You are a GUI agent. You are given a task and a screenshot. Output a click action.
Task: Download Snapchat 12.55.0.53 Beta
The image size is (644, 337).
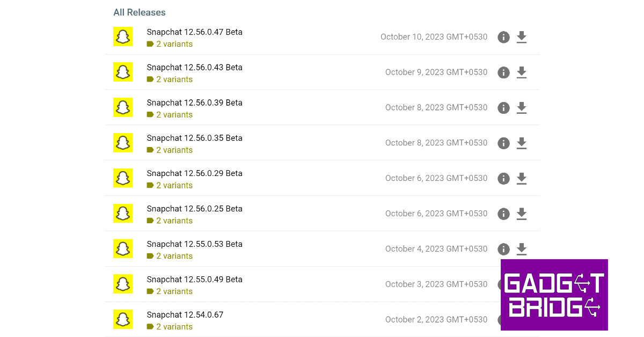521,250
